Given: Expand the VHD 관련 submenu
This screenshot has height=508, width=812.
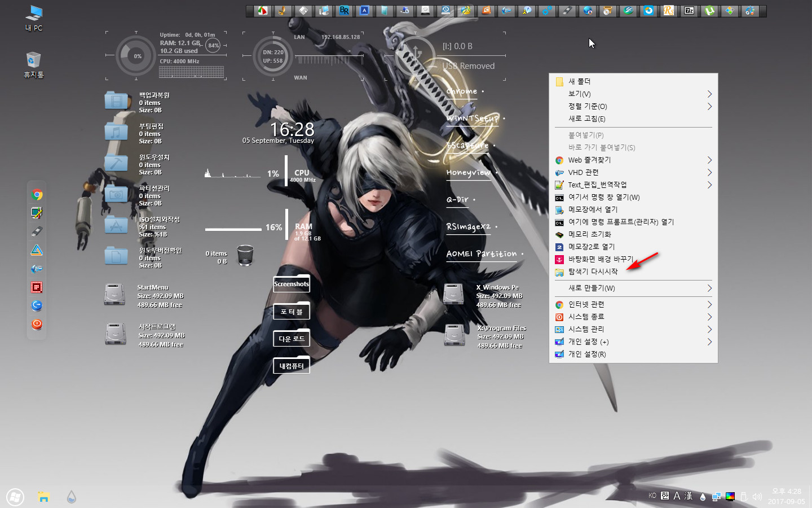Looking at the screenshot, I should [x=633, y=172].
